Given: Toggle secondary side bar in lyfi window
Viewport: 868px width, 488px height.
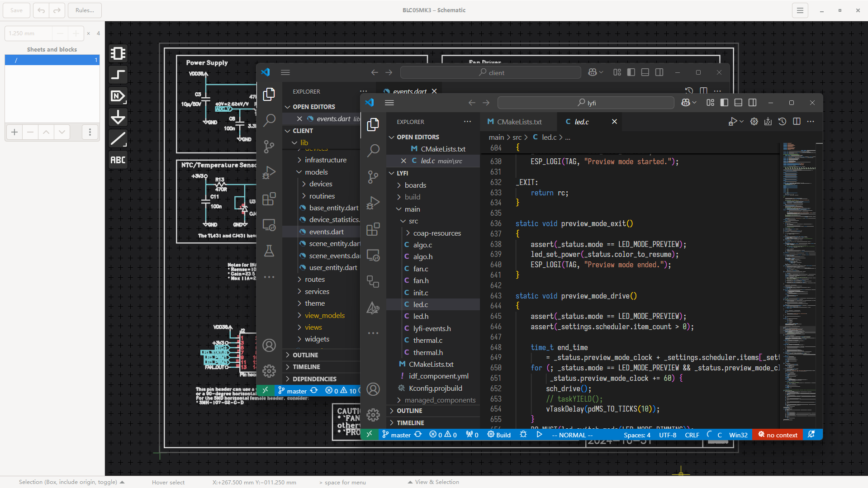Looking at the screenshot, I should click(x=752, y=103).
